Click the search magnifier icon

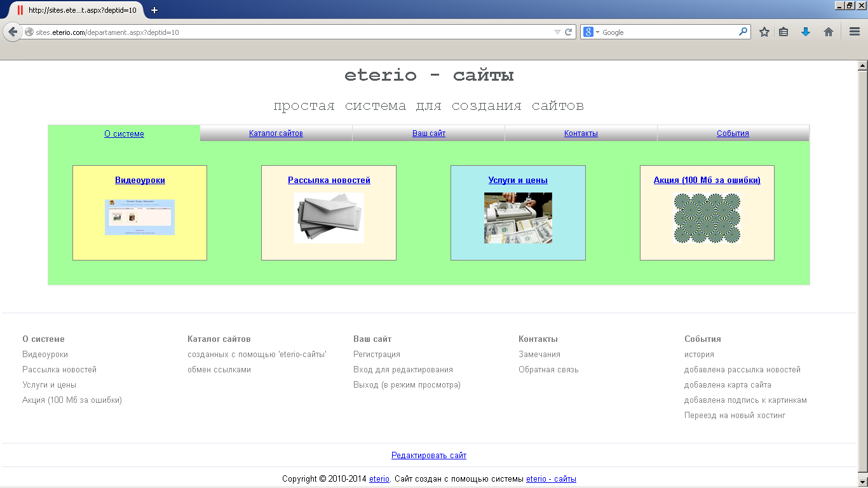point(743,32)
